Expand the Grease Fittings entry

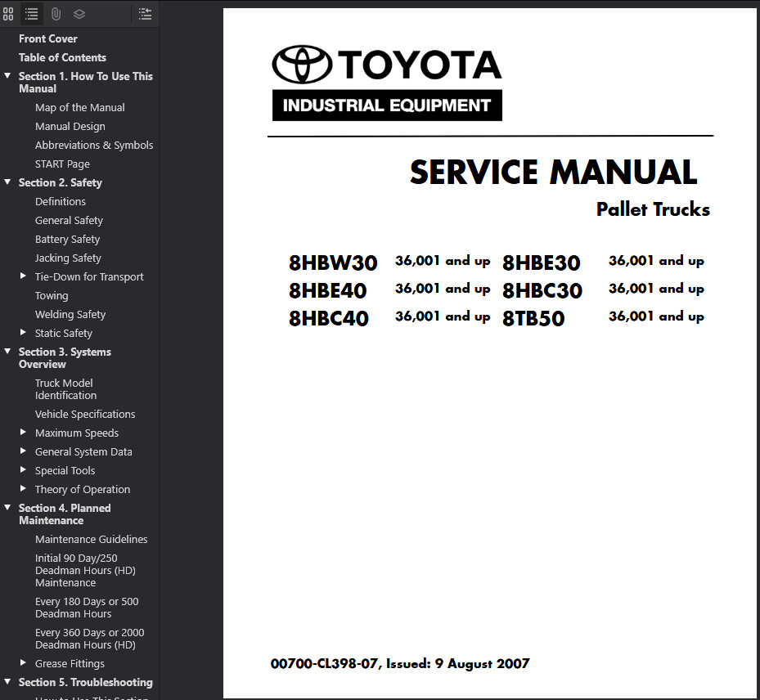tap(23, 662)
